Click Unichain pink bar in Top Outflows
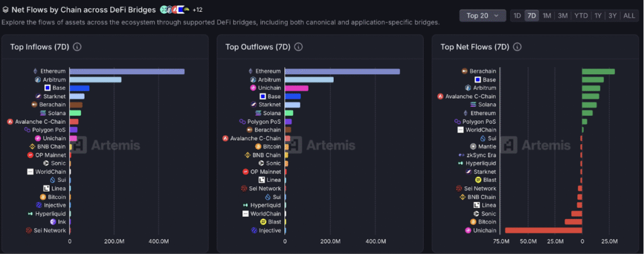Image resolution: width=644 pixels, height=254 pixels. tap(297, 88)
